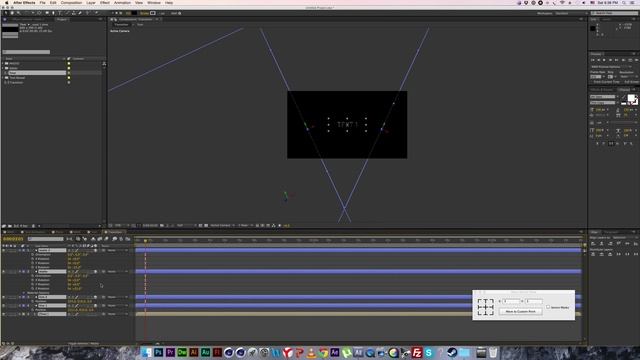Open the Composition menu

[x=71, y=3]
